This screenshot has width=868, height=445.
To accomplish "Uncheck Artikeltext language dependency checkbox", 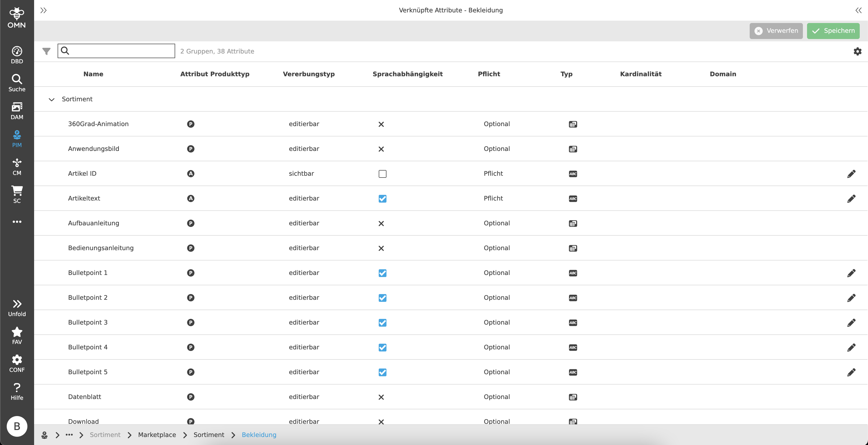I will click(382, 198).
